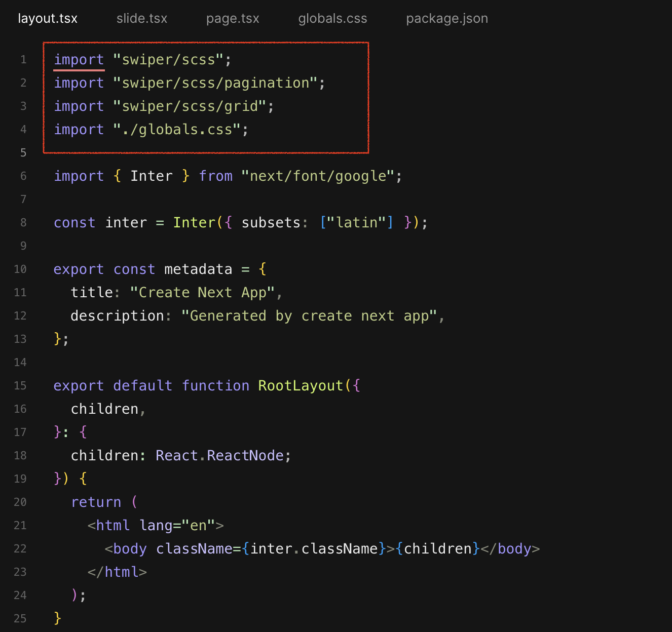Click the underlined import keyword on line 1
672x632 pixels.
pyautogui.click(x=79, y=59)
